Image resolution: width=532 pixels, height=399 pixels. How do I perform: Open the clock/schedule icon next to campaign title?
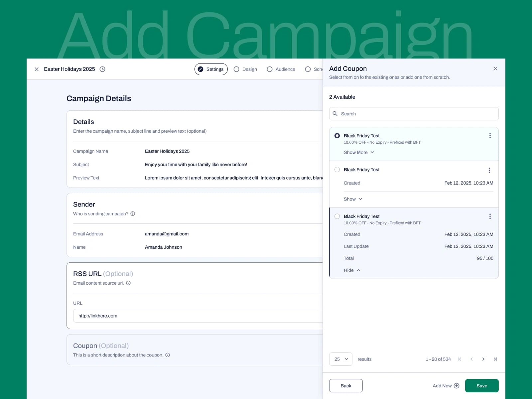(102, 69)
